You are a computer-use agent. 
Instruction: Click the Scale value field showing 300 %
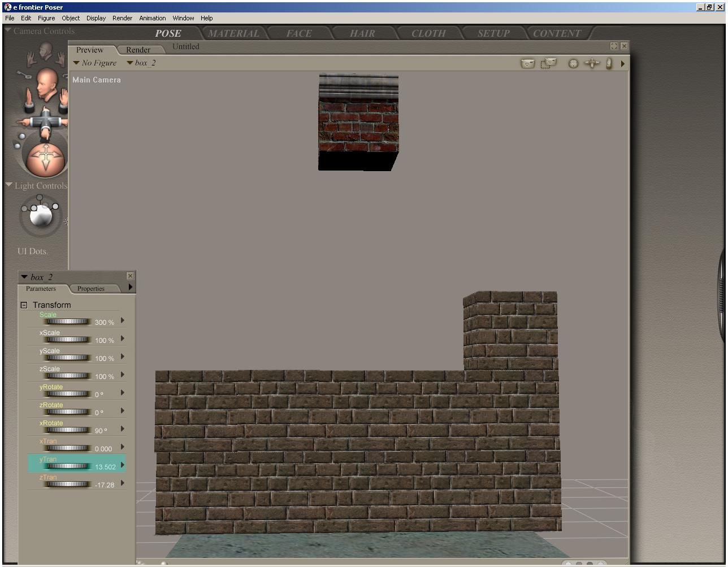pos(105,322)
